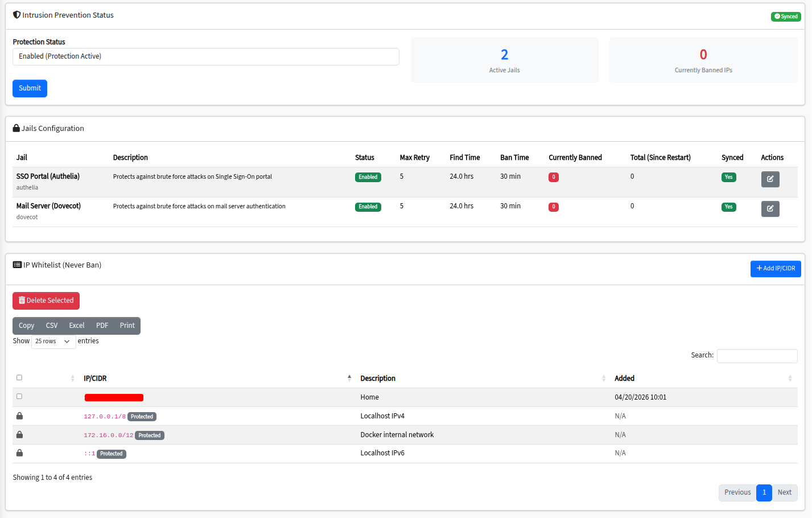
Task: Click the Docker internal network description
Action: [x=397, y=435]
